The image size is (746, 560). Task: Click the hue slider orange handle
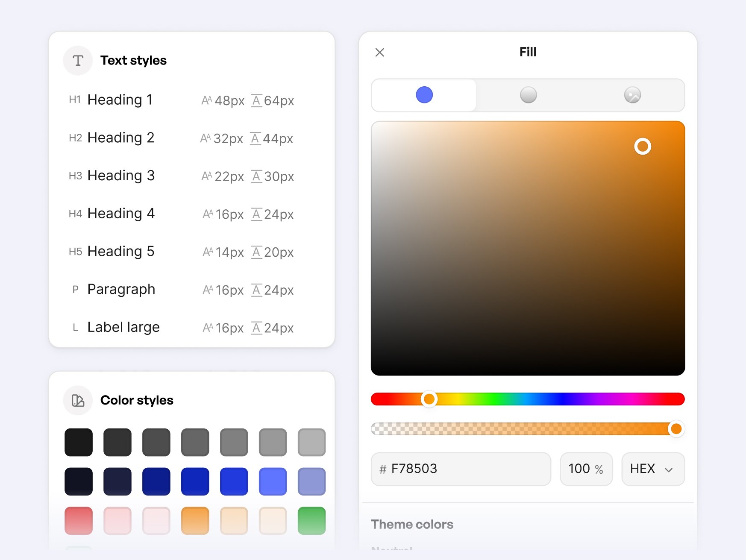click(x=429, y=399)
